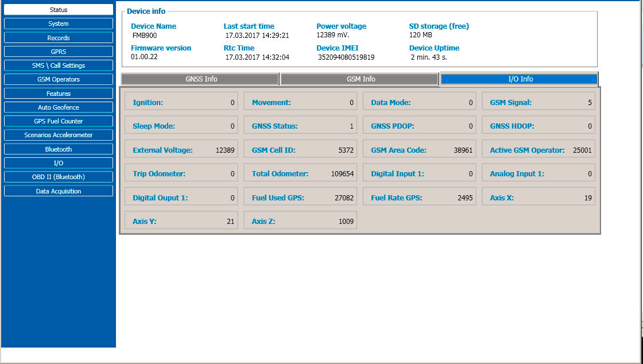Open Data Acquisition settings
The width and height of the screenshot is (643, 364).
(58, 191)
